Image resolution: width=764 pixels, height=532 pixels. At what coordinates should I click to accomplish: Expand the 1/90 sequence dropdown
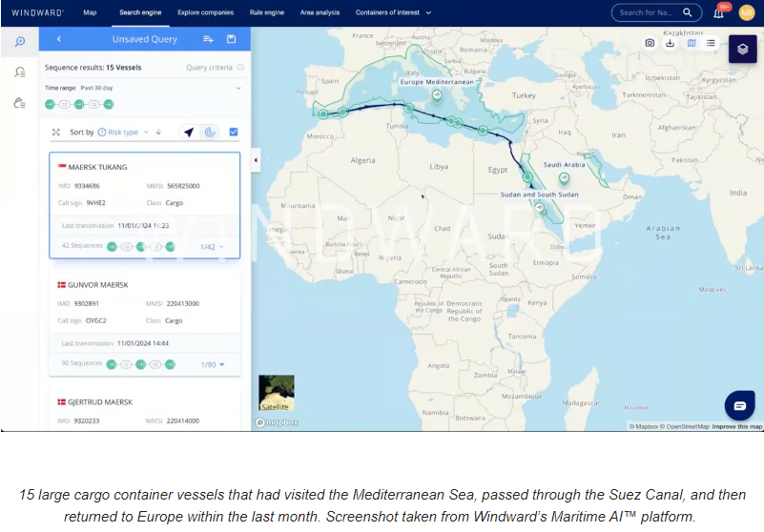click(213, 364)
